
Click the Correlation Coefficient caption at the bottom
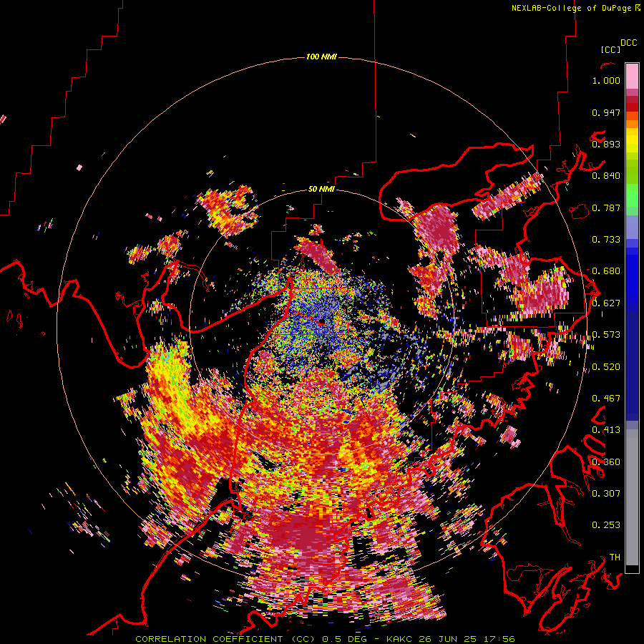(x=325, y=639)
